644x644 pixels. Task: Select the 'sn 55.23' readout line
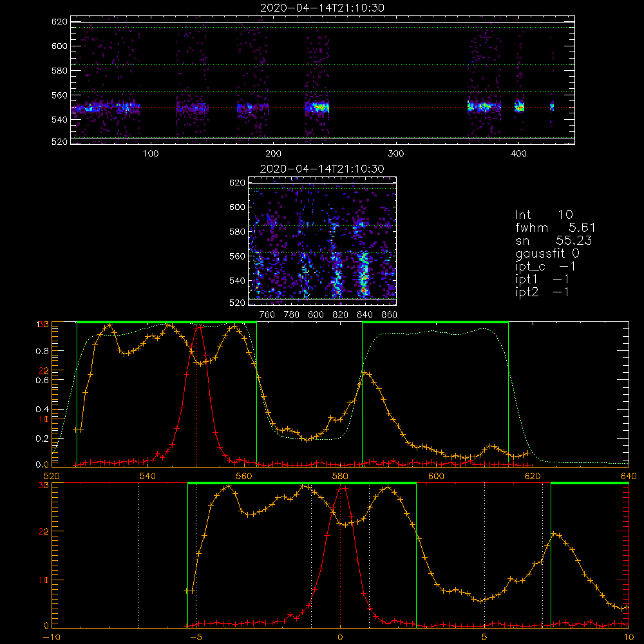553,240
